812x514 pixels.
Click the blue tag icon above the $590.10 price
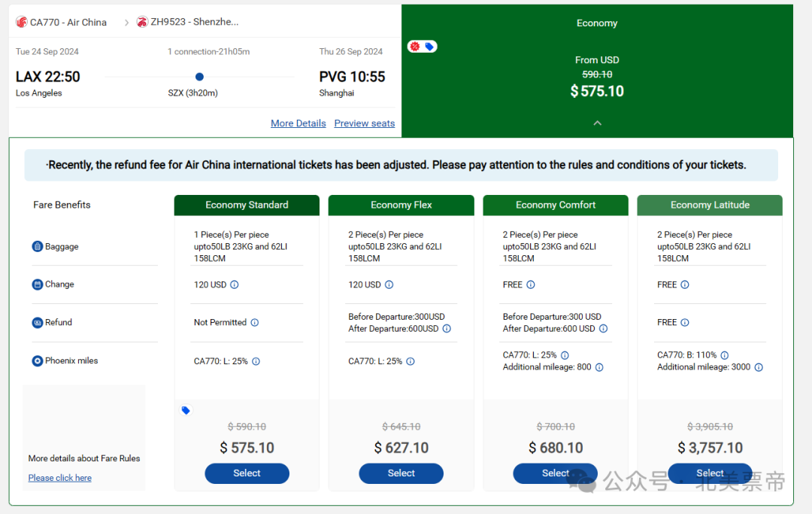coord(186,410)
